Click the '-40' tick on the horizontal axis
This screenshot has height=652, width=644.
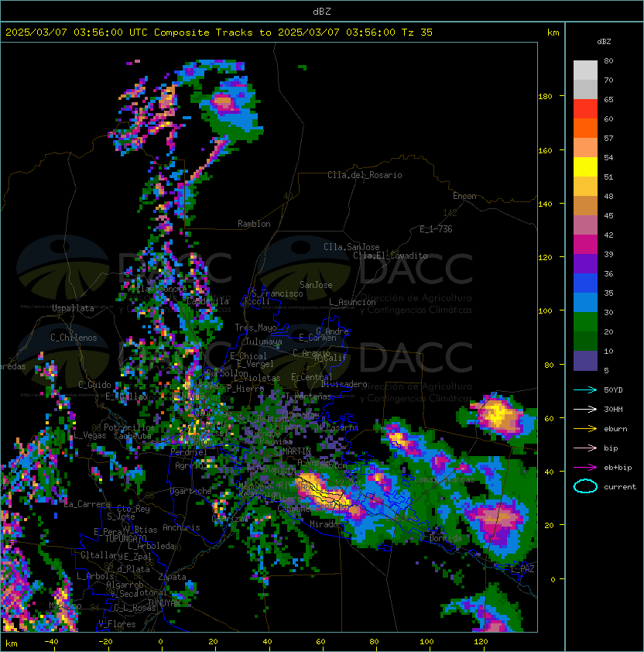point(52,642)
